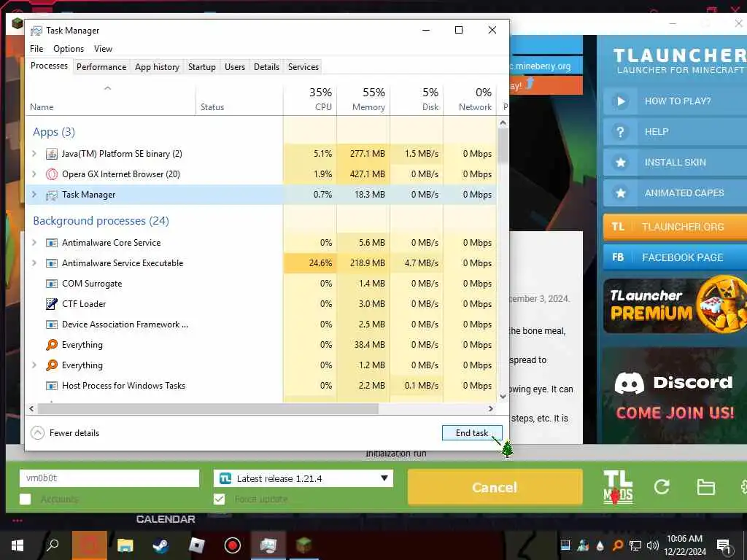Viewport: 747px width, 560px height.
Task: Open the Latest release 1.21.4 version dropdown
Action: (x=303, y=478)
